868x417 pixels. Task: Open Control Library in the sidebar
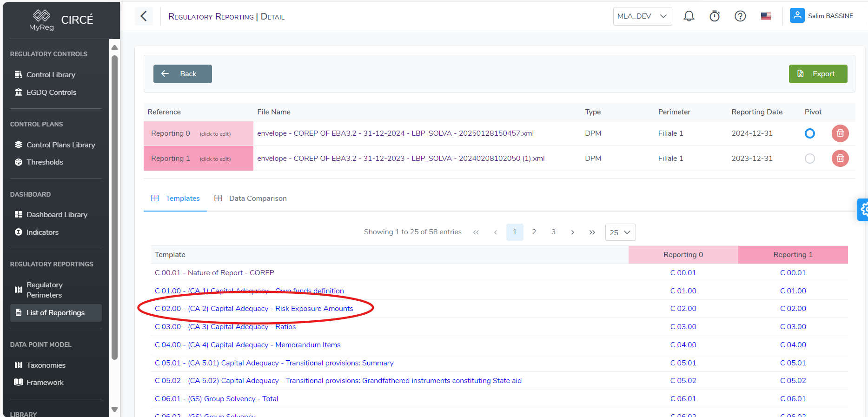click(x=51, y=75)
